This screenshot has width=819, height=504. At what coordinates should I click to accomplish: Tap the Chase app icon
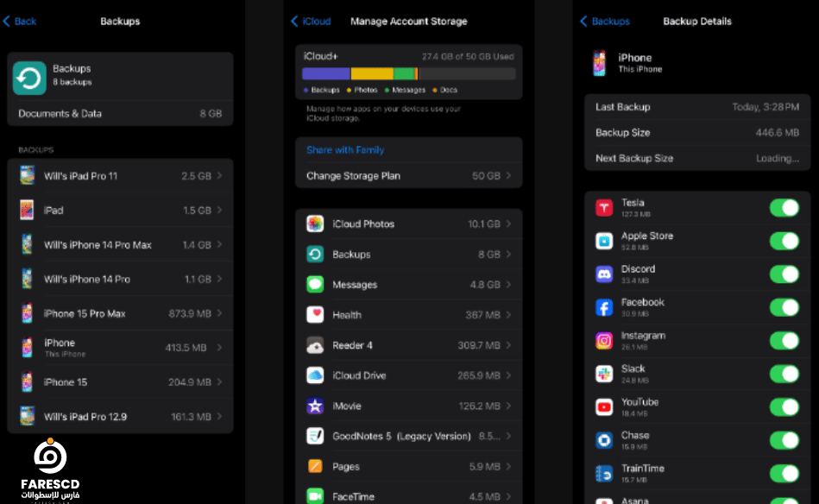(604, 440)
